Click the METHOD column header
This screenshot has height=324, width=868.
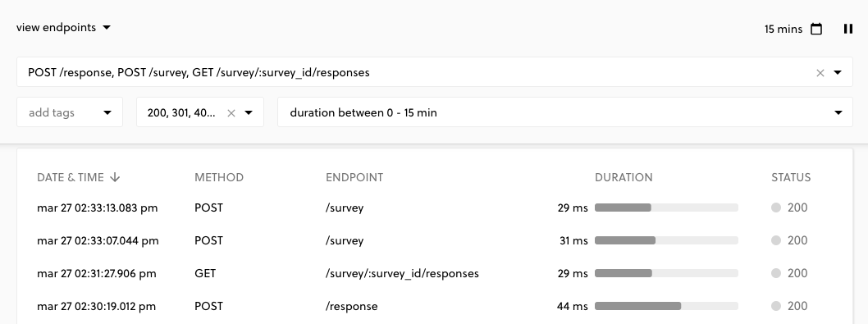(219, 177)
